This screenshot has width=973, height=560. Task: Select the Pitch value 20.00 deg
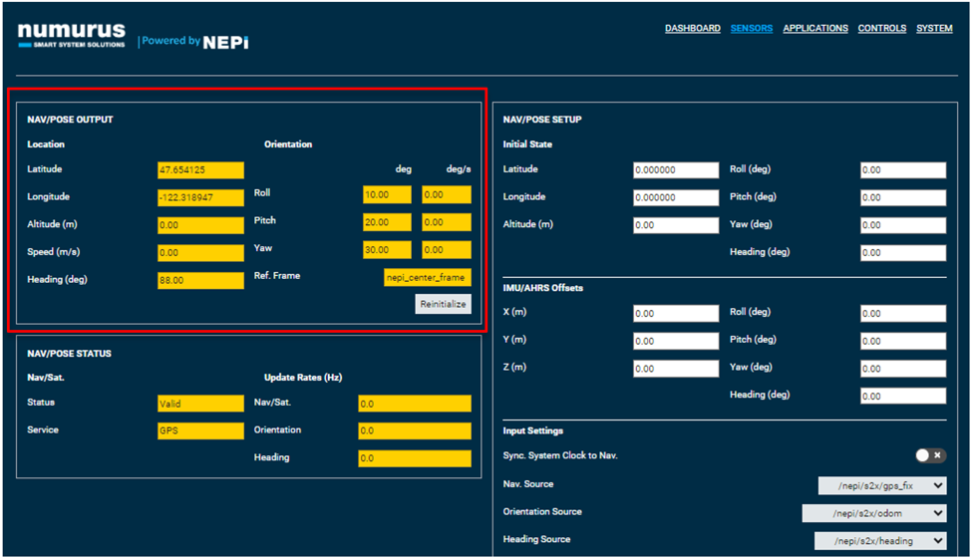click(x=387, y=222)
